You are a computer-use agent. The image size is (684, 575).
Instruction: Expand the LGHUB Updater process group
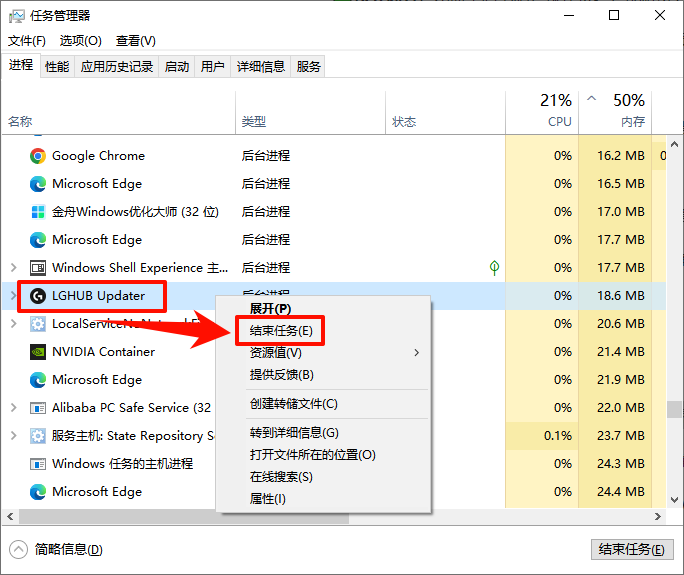[14, 295]
